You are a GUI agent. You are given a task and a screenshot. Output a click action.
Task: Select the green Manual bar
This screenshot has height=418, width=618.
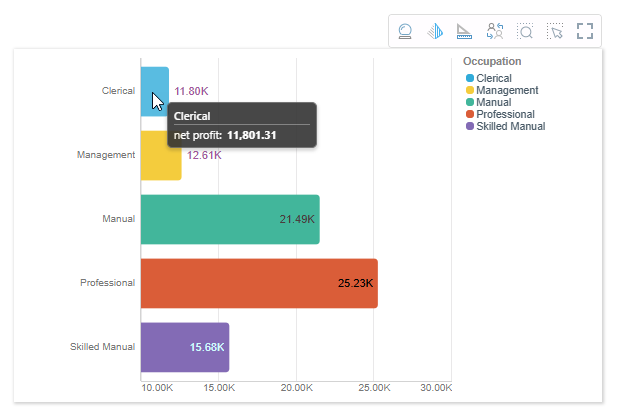(x=230, y=219)
